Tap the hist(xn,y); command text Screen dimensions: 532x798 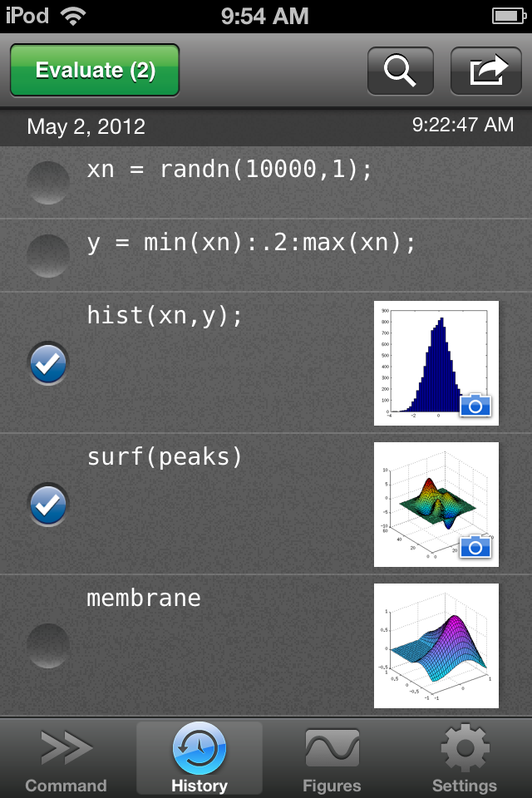click(165, 316)
